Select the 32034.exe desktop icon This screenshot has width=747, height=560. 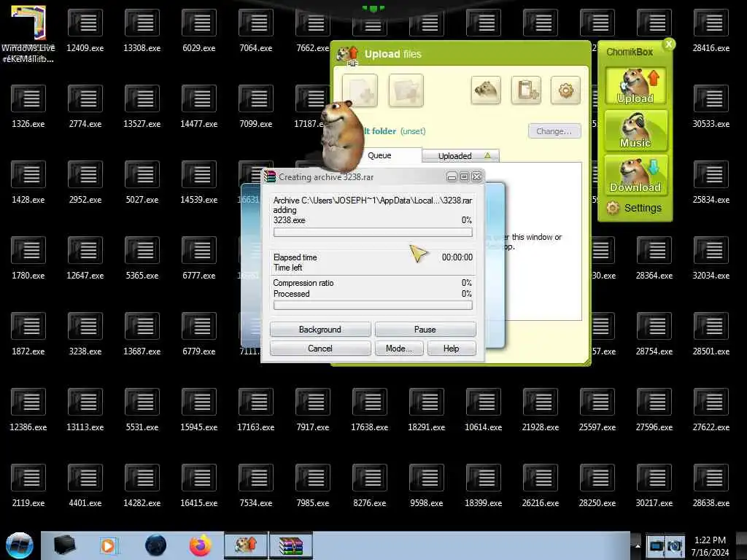point(711,257)
